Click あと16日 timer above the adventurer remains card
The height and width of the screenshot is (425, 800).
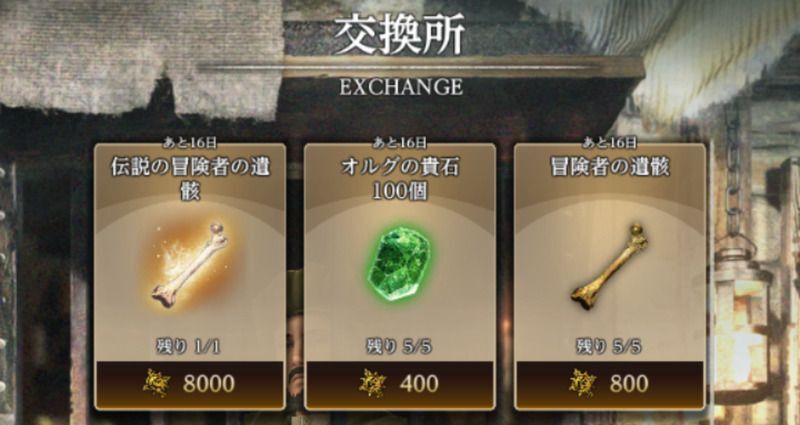pos(610,143)
